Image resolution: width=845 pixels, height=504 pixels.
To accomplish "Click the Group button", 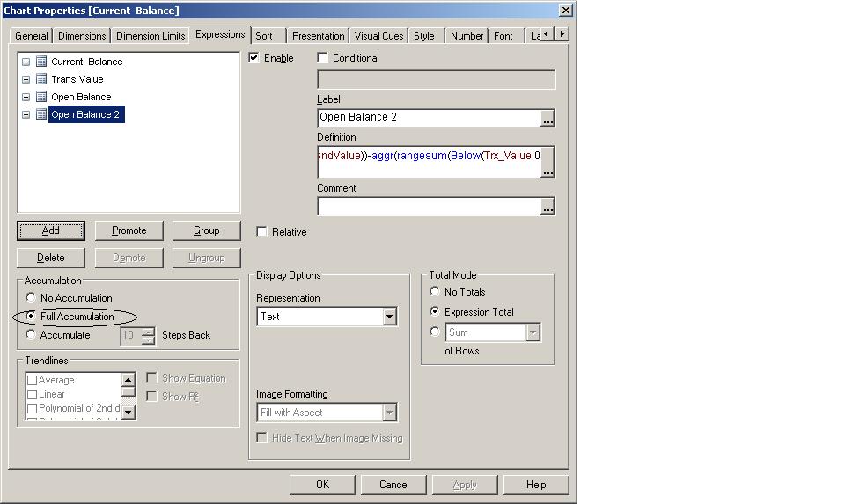I will pos(206,230).
